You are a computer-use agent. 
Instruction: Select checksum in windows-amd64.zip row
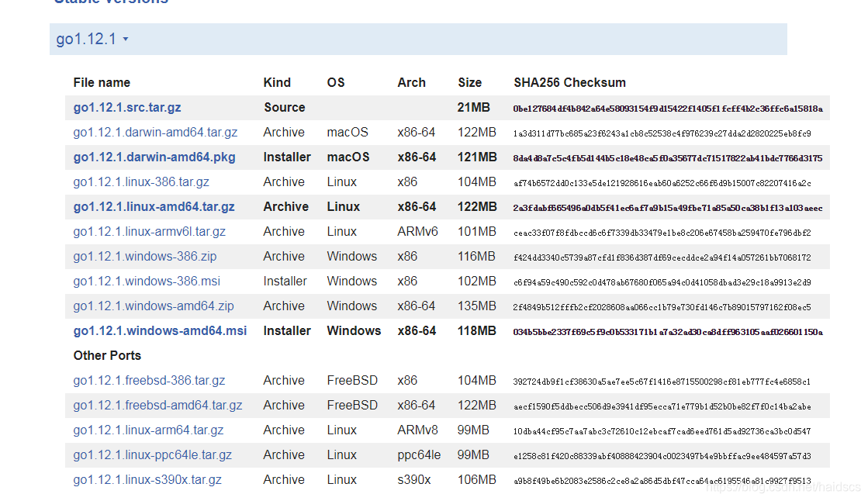point(662,307)
